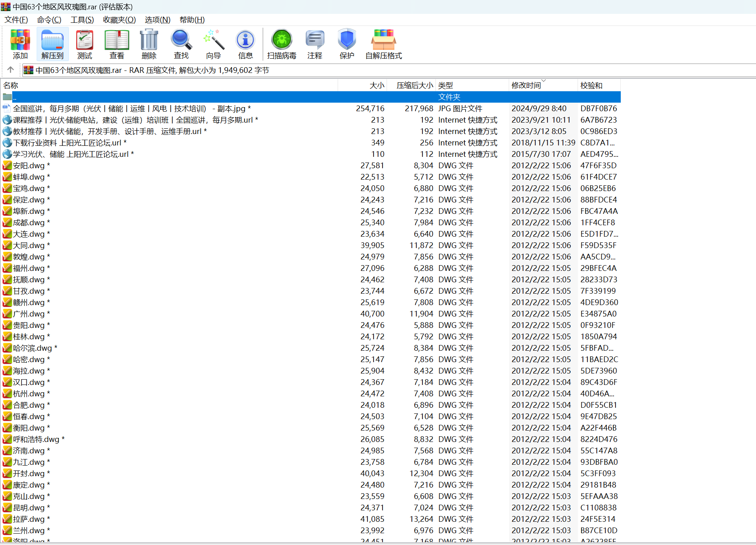Select the file 蚌埠.dwg

(31, 177)
